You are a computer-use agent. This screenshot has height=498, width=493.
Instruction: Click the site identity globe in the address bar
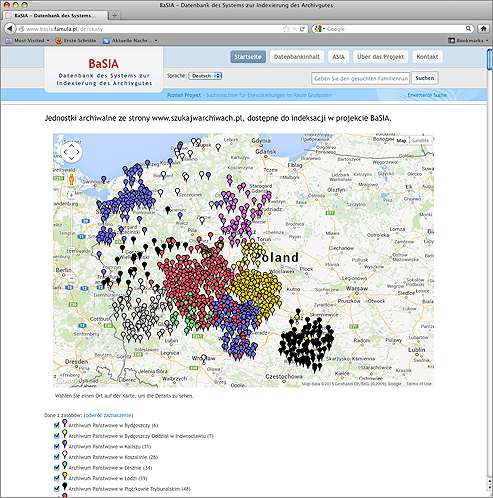point(22,29)
